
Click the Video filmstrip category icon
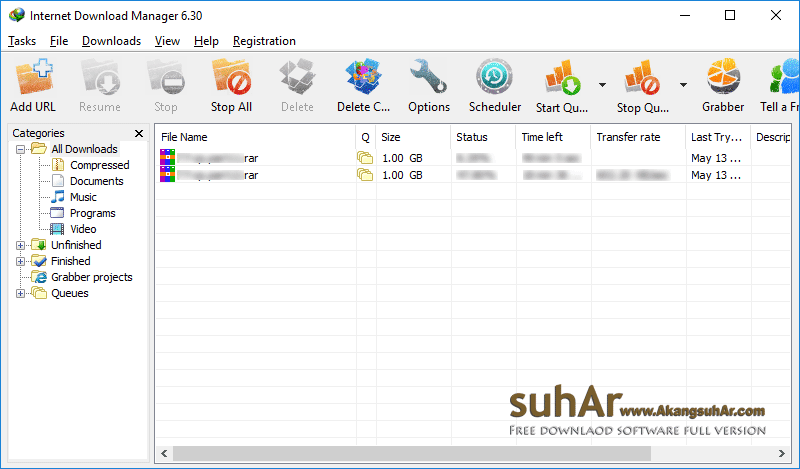click(x=57, y=229)
